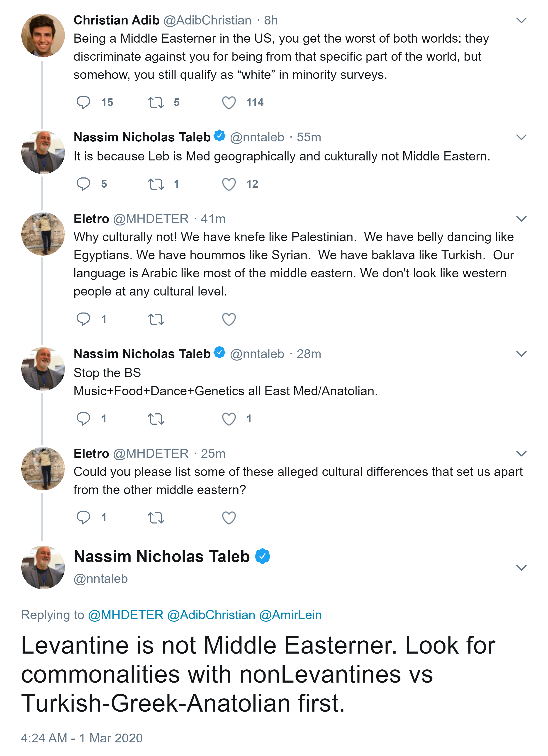Click the 4:24 AM - 1 Mar 2020 timestamp
548x756 pixels.
point(82,738)
